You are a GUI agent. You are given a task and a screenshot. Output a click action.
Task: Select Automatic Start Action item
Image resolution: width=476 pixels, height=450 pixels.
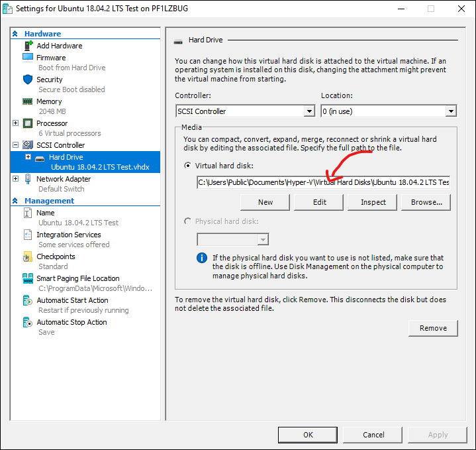tap(72, 300)
